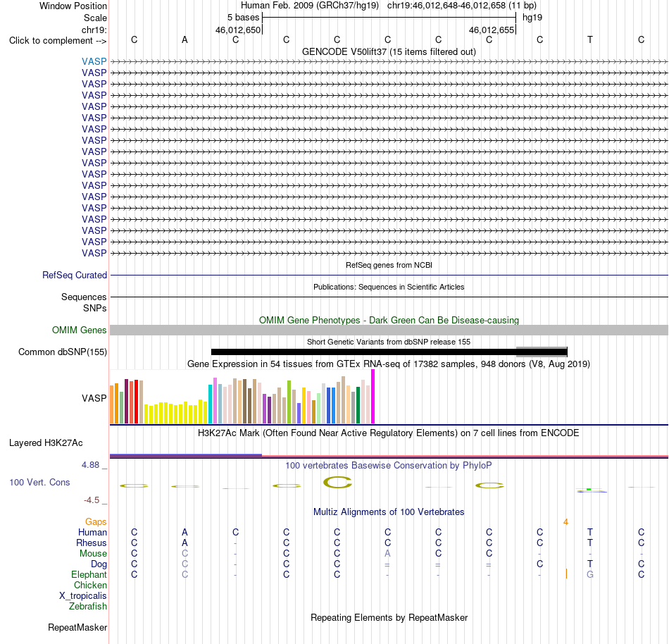Screen dimensions: 669x644
Task: Click the 46,012,650 ruler coordinate
Action: (x=237, y=30)
